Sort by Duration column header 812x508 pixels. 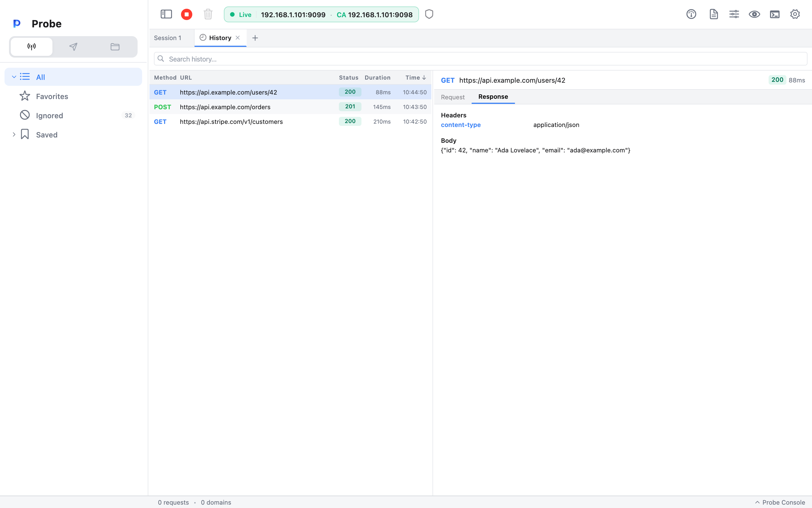coord(378,78)
